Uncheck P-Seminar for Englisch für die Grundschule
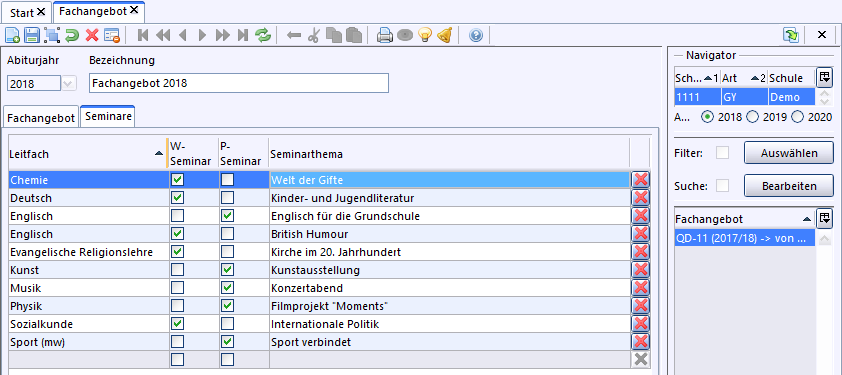 click(x=227, y=216)
